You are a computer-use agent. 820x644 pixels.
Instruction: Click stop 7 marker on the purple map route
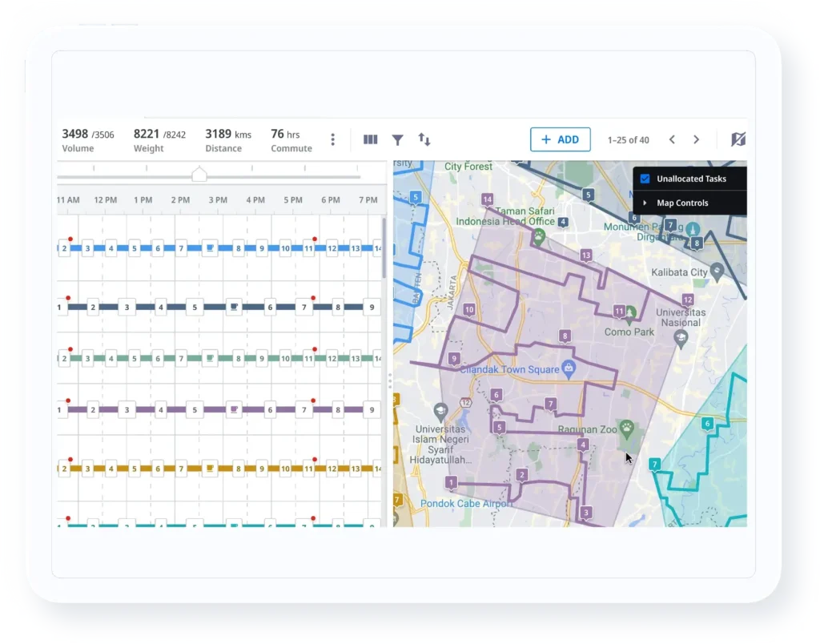point(550,405)
